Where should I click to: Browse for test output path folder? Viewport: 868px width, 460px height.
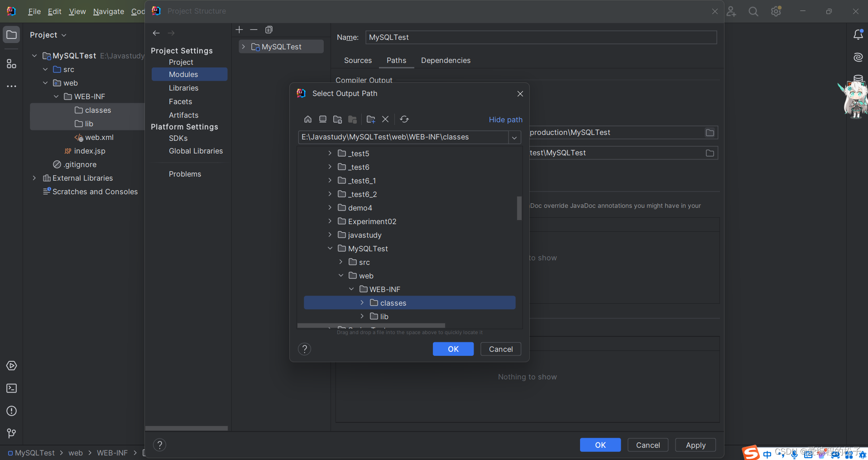click(x=710, y=153)
